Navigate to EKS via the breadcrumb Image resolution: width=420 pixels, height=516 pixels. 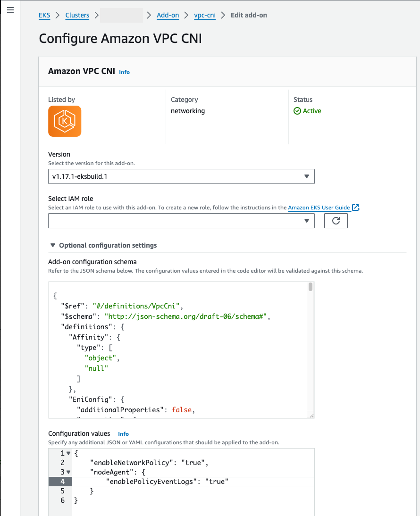point(44,15)
